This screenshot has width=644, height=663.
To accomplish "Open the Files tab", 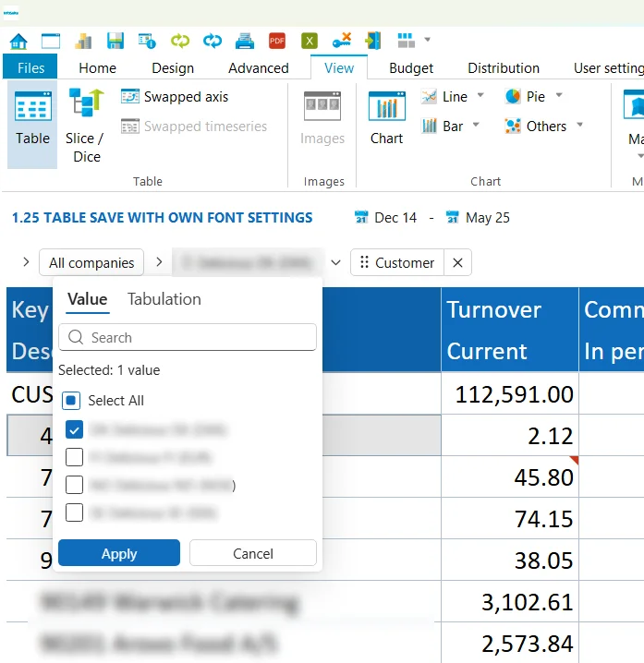I will (x=30, y=67).
